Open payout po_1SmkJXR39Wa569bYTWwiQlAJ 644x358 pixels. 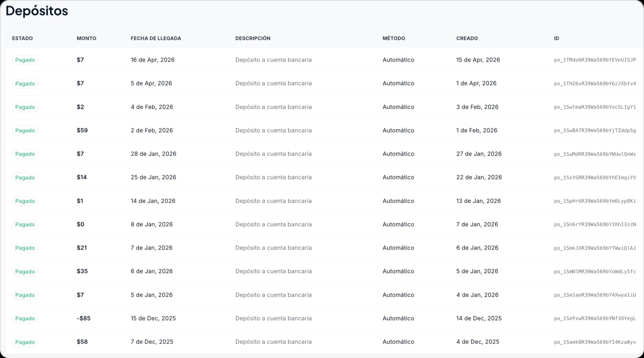click(595, 248)
